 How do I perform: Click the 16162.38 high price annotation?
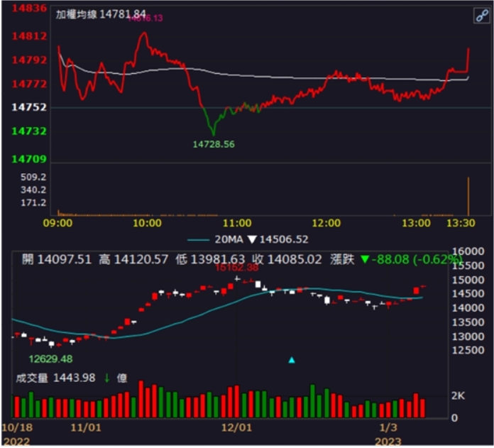(236, 268)
